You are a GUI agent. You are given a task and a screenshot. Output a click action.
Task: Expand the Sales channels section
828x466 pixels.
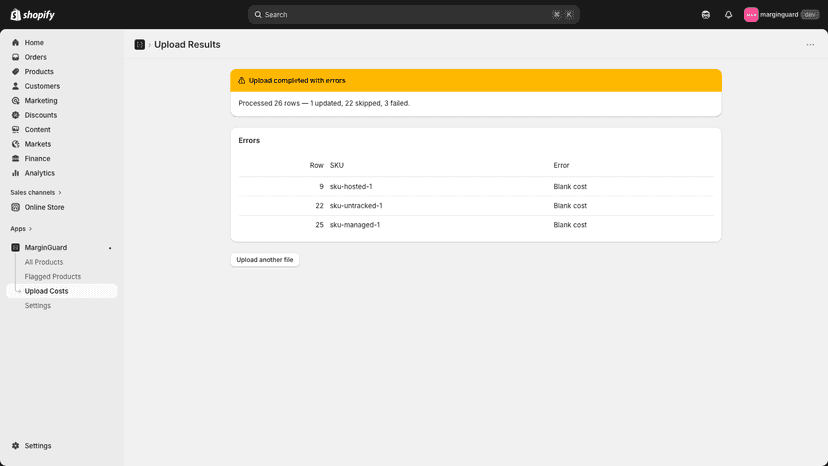36,192
